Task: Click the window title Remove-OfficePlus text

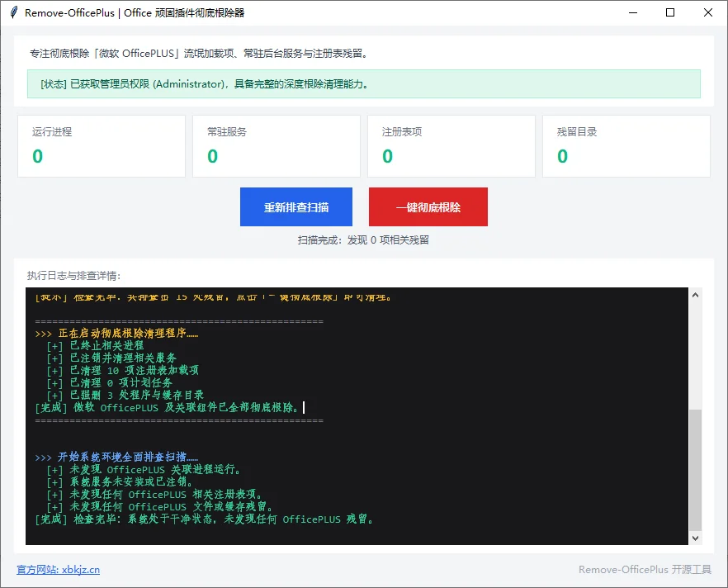Action: [135, 12]
